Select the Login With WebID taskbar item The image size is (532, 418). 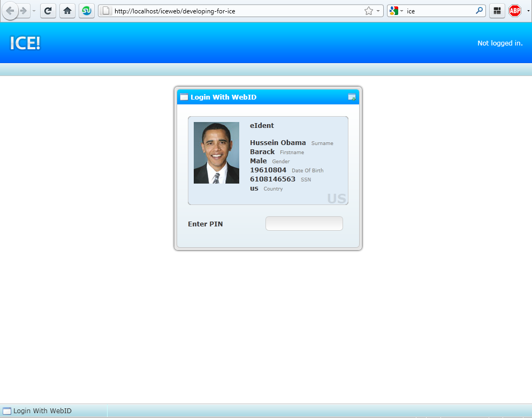[37, 411]
